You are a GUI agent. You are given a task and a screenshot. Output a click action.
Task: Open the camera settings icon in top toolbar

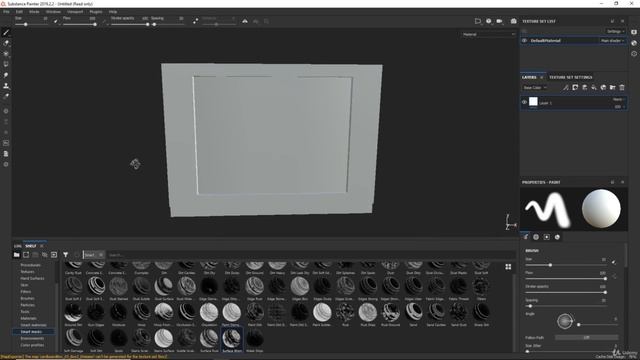(x=500, y=21)
